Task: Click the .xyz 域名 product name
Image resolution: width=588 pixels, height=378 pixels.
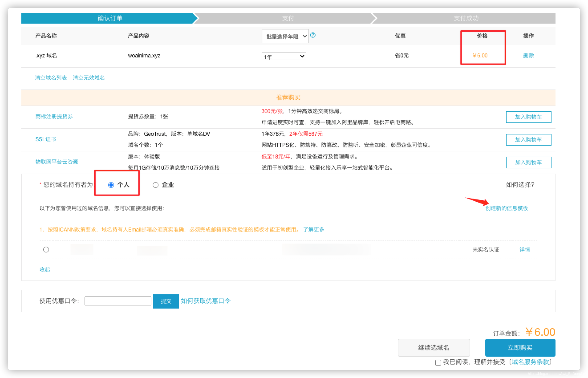Action: (x=46, y=55)
